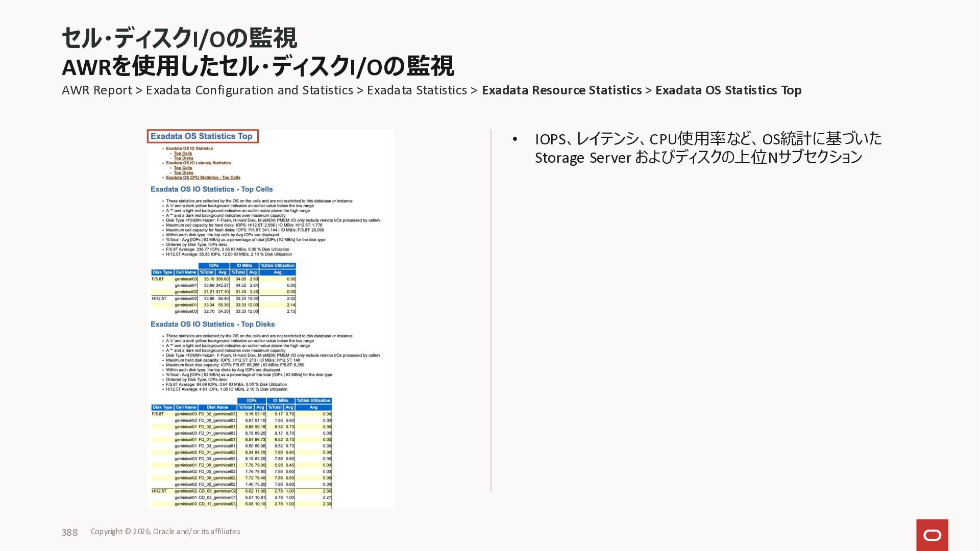Click slide page number 388

[69, 532]
